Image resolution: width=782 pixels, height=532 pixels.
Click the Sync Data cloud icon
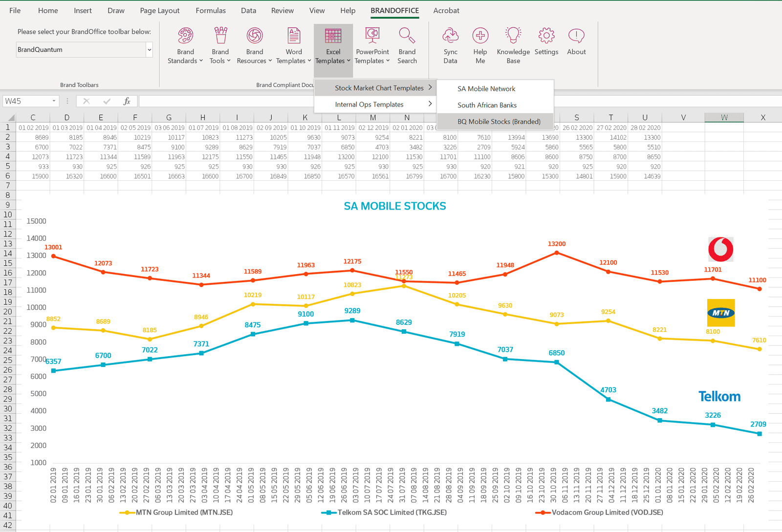(450, 36)
